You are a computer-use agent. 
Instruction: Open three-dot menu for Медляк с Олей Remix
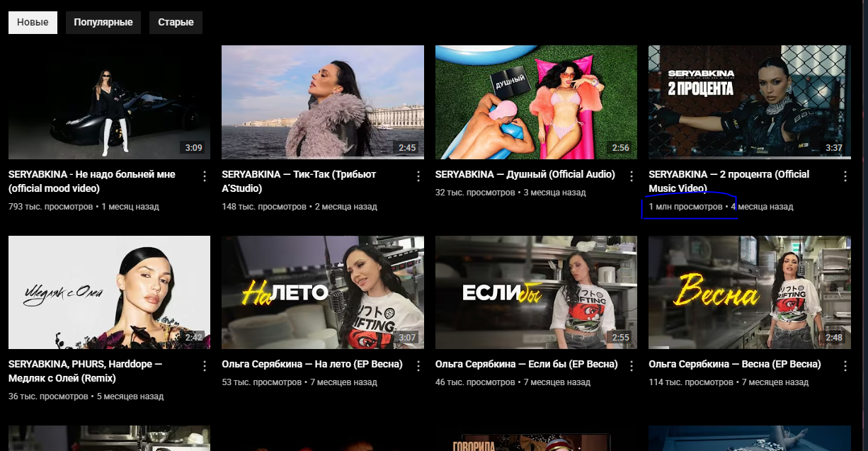click(205, 366)
